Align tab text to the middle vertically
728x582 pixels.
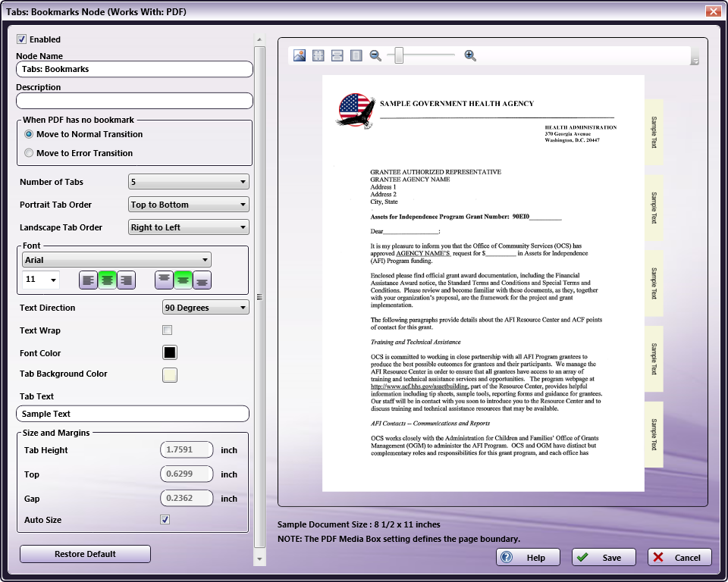(183, 280)
